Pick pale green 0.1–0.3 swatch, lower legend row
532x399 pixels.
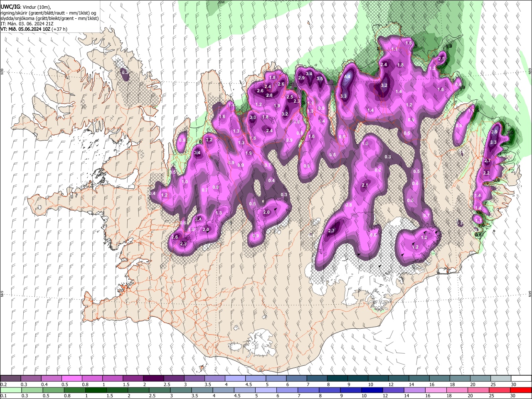pyautogui.click(x=11, y=390)
